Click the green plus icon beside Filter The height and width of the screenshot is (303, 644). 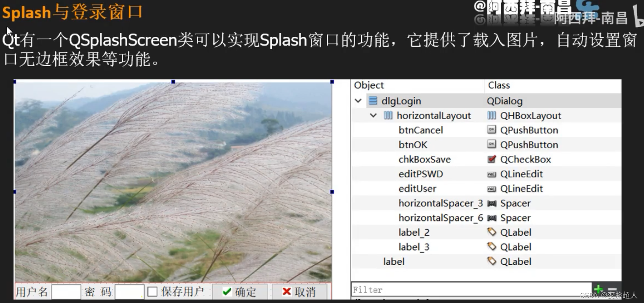(598, 290)
